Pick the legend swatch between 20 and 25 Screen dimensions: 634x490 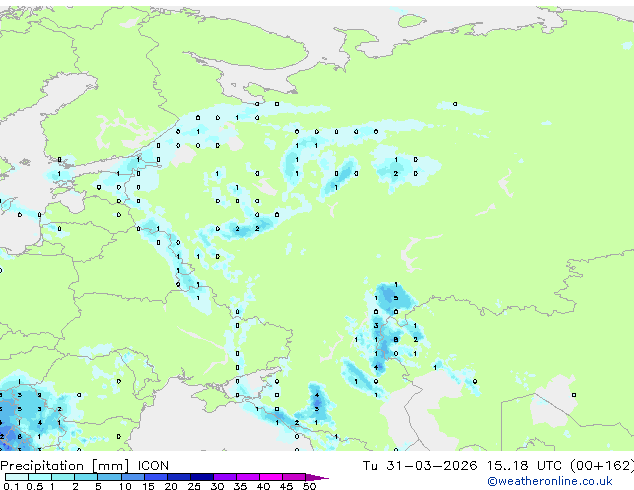click(179, 477)
